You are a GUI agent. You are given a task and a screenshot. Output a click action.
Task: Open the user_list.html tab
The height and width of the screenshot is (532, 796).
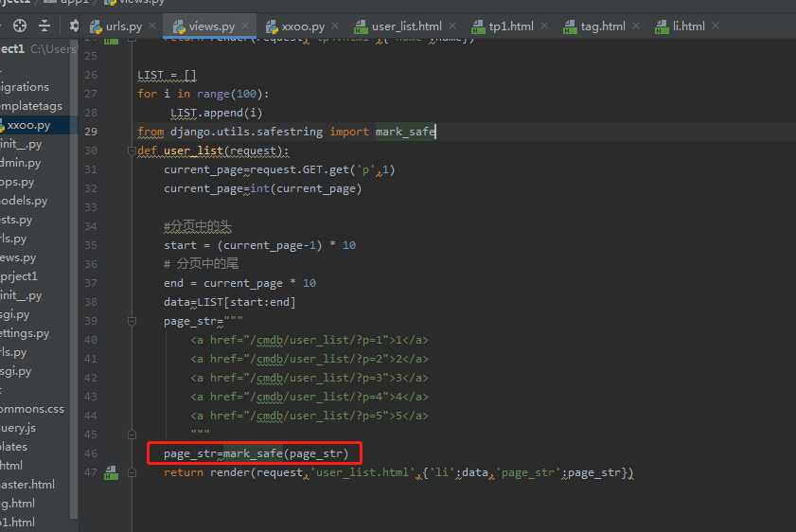407,26
